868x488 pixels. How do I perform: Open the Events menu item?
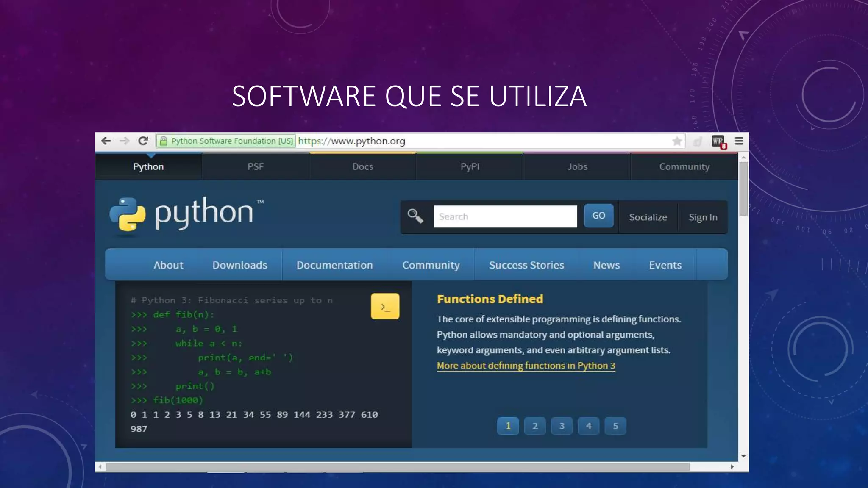[x=665, y=265]
